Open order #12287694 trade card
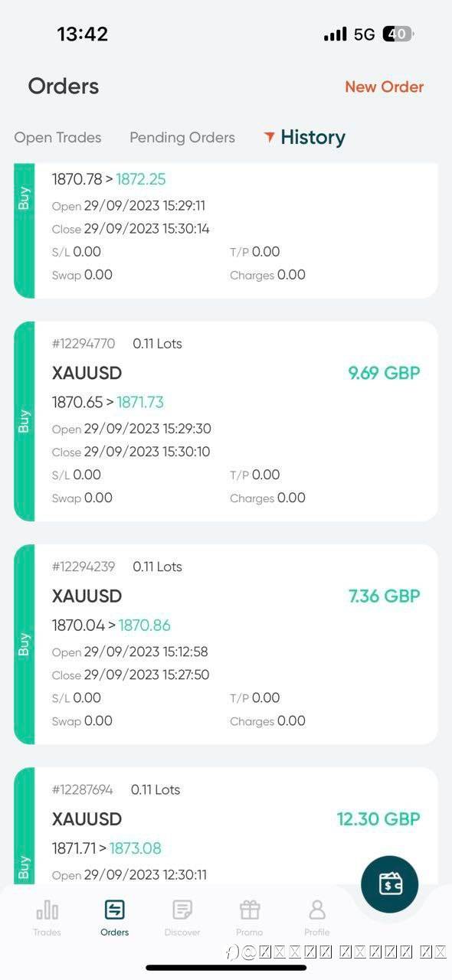452x980 pixels. (x=226, y=827)
